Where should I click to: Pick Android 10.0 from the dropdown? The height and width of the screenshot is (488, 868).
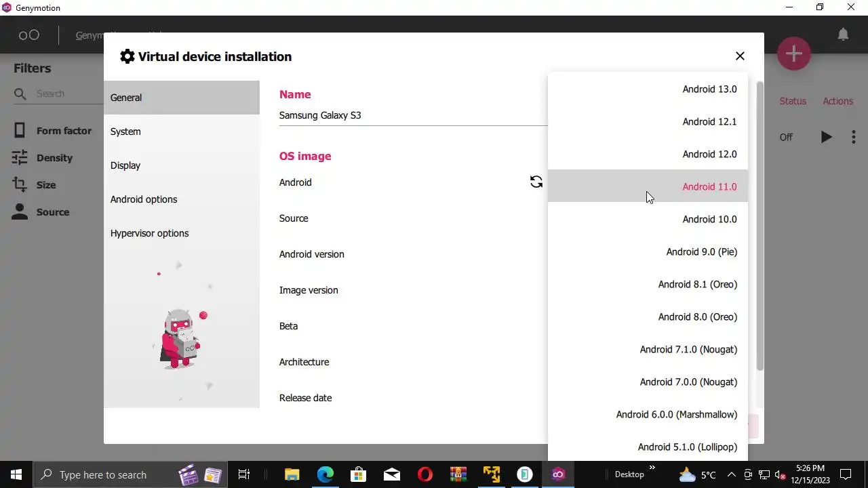648,219
